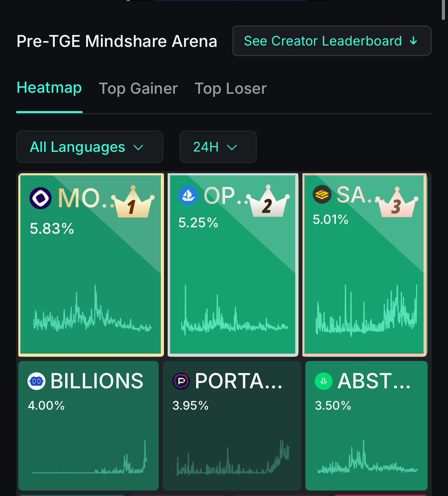Viewport: 448px width, 496px height.
Task: Switch to the Top Gainer tab
Action: (x=138, y=88)
